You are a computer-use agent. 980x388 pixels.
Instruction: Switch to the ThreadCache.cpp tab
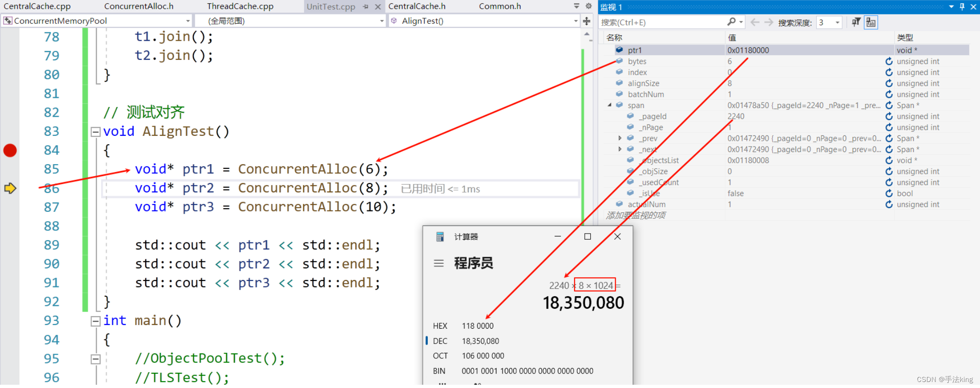240,6
